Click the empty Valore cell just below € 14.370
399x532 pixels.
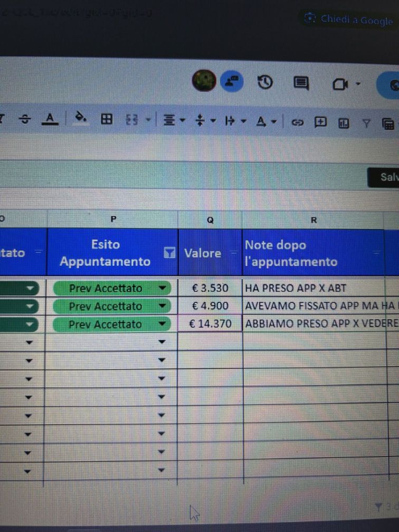coord(211,341)
